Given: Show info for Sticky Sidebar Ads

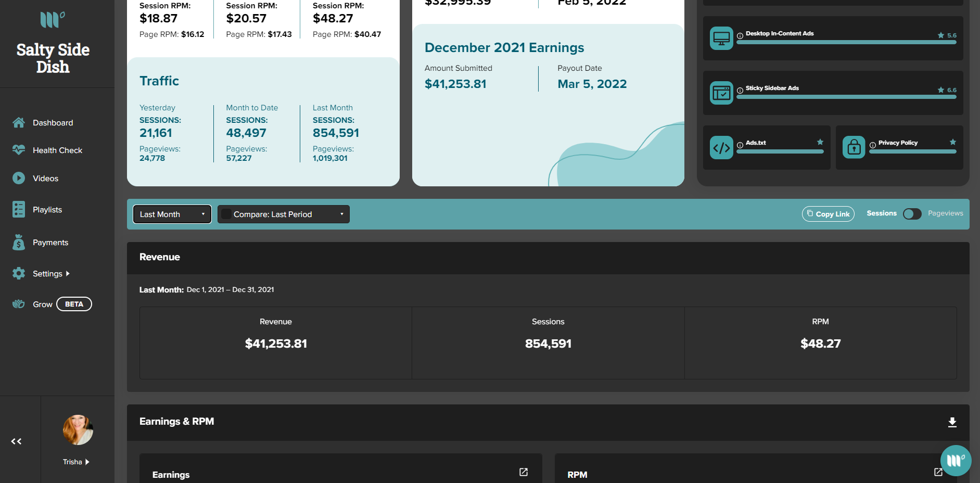Looking at the screenshot, I should [x=740, y=91].
